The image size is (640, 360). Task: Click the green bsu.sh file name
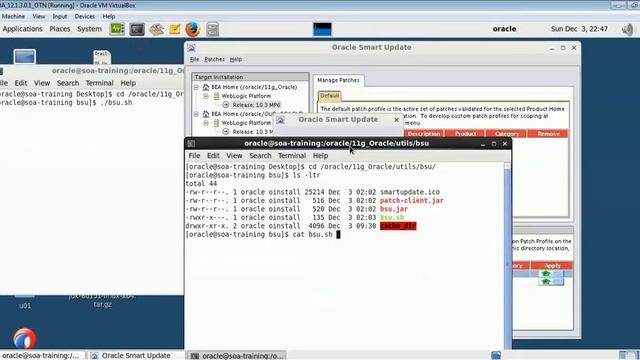392,218
